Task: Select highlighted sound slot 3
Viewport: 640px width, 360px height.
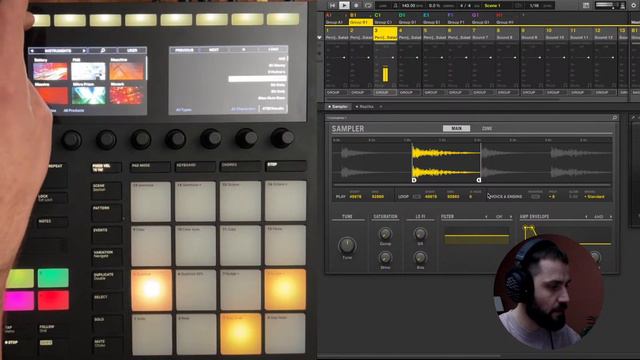Action: click(x=385, y=33)
